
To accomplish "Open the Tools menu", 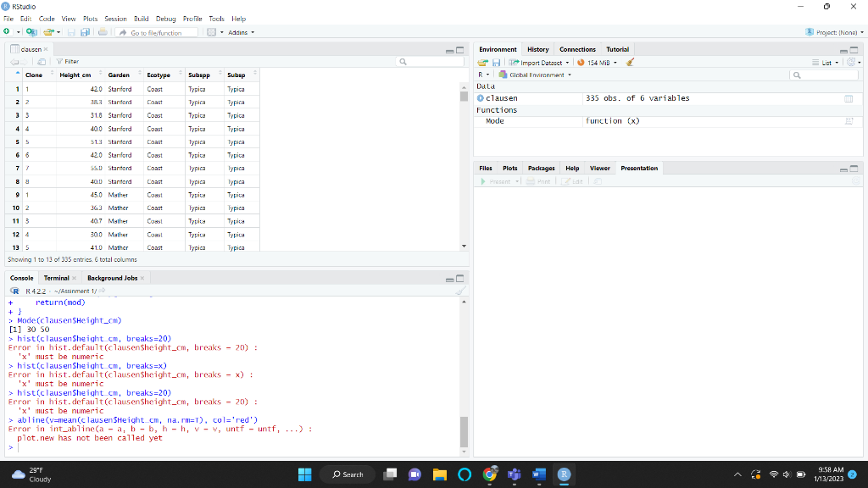I will coord(216,19).
